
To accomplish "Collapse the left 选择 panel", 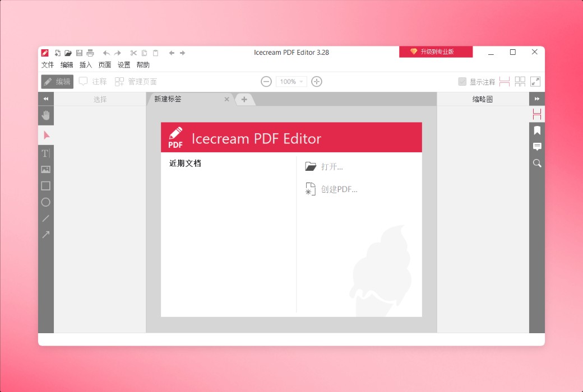I will [45, 99].
